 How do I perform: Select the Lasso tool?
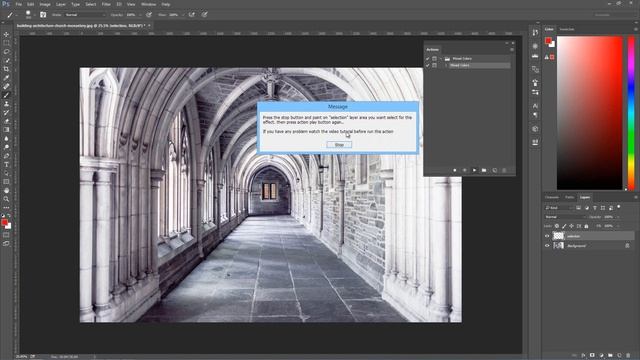(x=6, y=52)
